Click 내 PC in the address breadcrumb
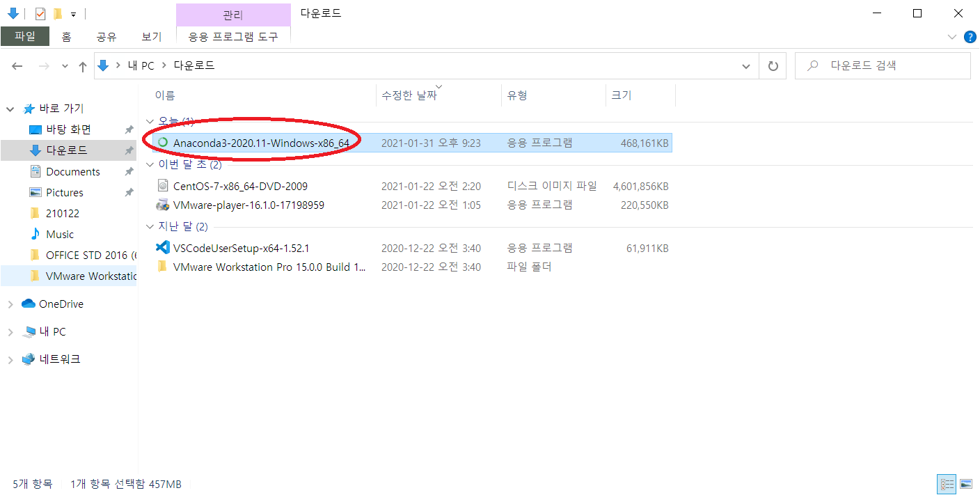This screenshot has height=495, width=980. pyautogui.click(x=141, y=66)
